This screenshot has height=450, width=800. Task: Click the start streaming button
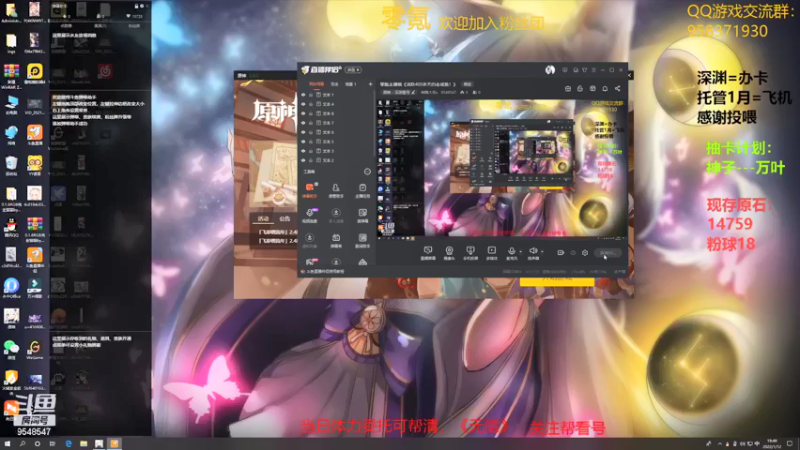pos(608,253)
